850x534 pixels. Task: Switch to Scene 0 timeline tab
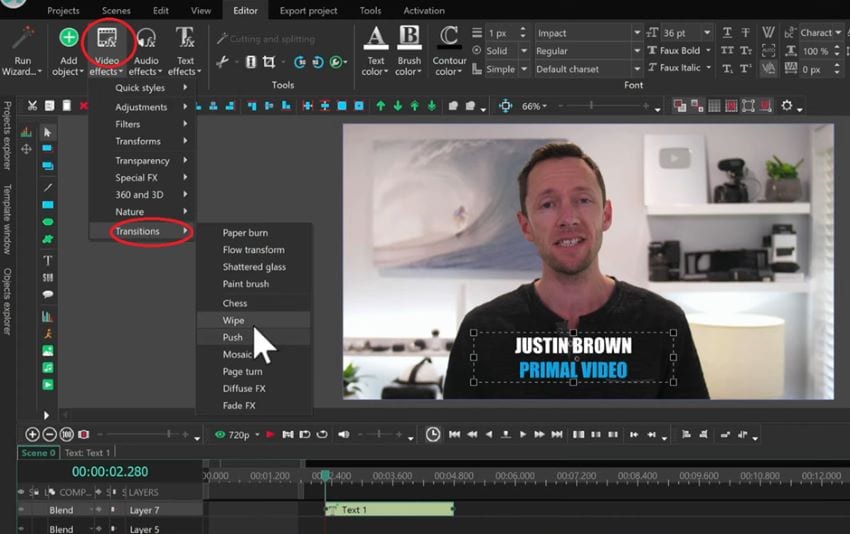pyautogui.click(x=38, y=453)
